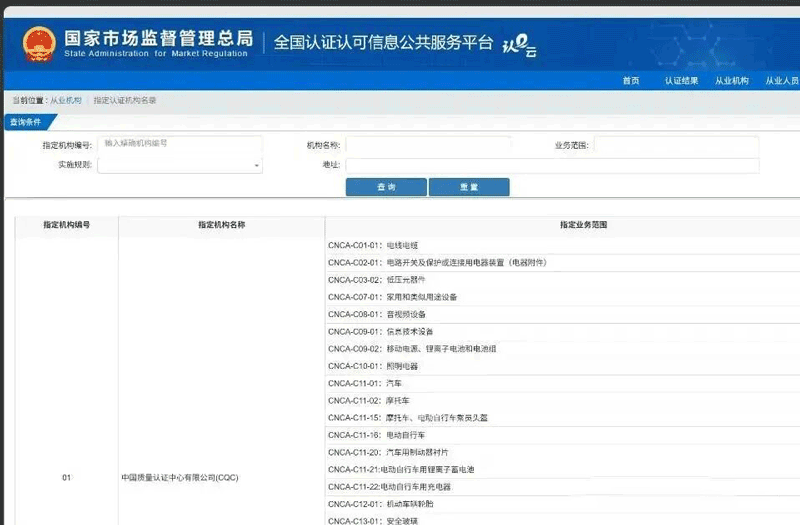Select the CNCA-C11-02 摩托车 row
Screen dimensions: 800x525
[563, 401]
